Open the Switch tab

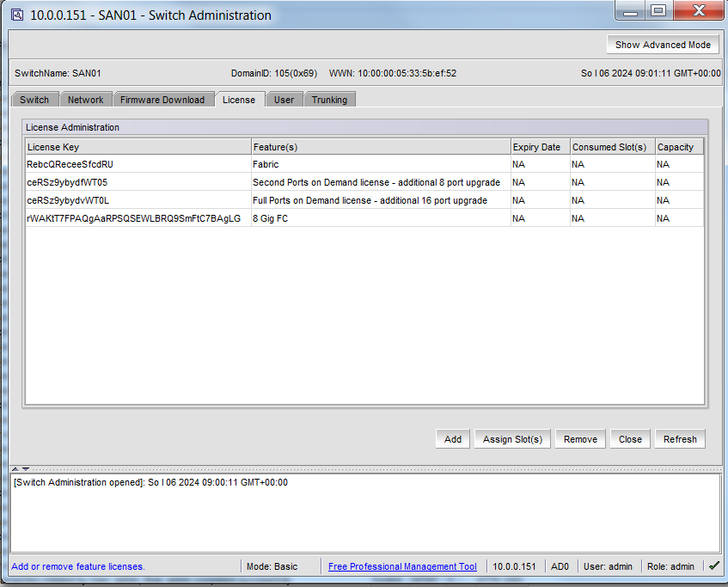tap(34, 100)
